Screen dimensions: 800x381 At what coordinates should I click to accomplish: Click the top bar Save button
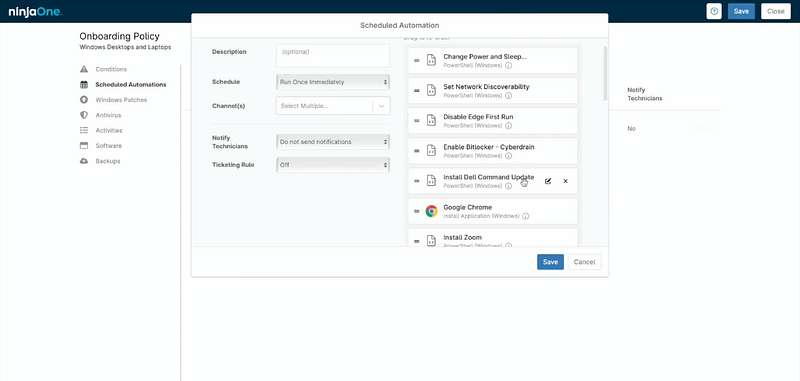coord(741,11)
